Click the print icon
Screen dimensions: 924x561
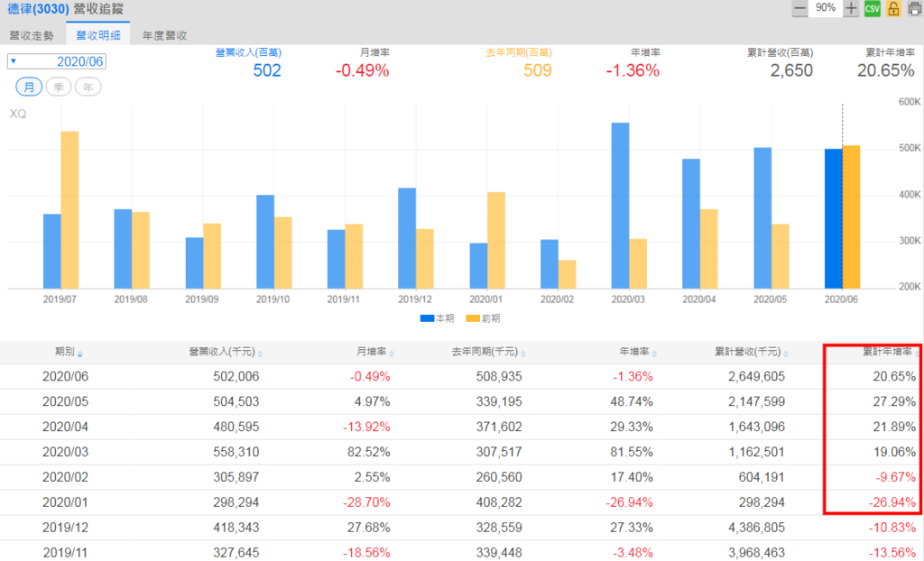click(915, 8)
